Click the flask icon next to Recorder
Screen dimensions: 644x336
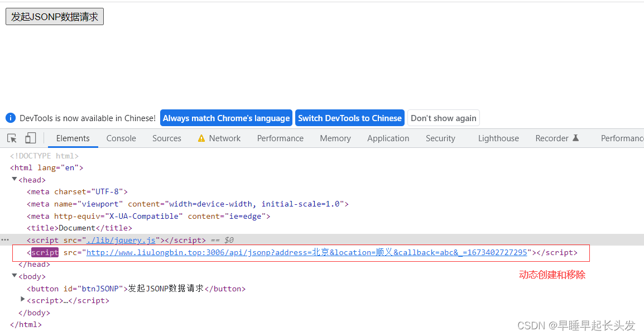[x=575, y=138]
